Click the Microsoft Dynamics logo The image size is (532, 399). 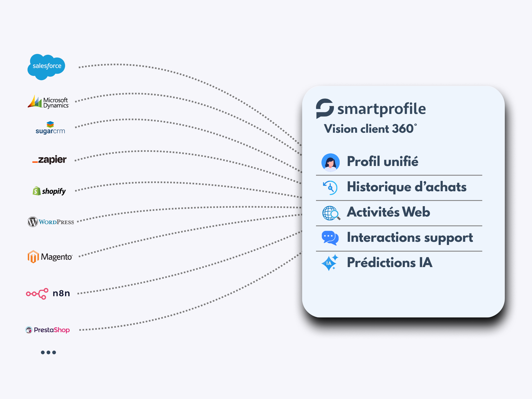click(x=48, y=102)
